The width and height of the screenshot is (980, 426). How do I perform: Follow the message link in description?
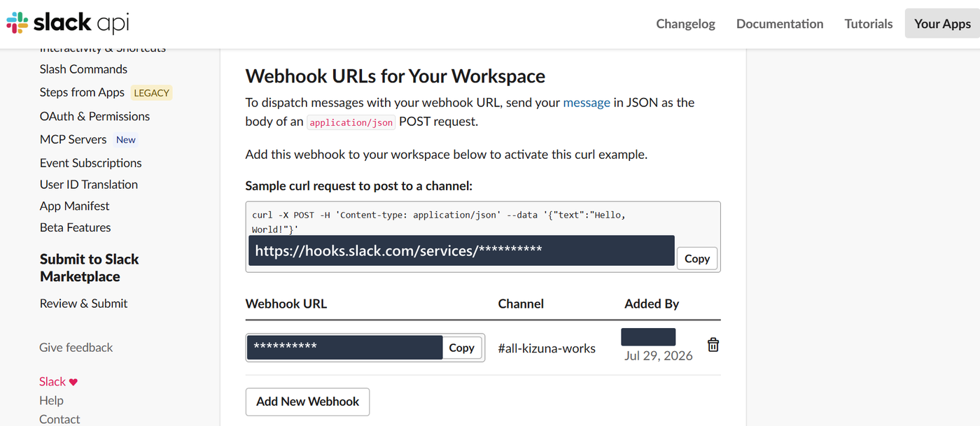click(x=587, y=102)
